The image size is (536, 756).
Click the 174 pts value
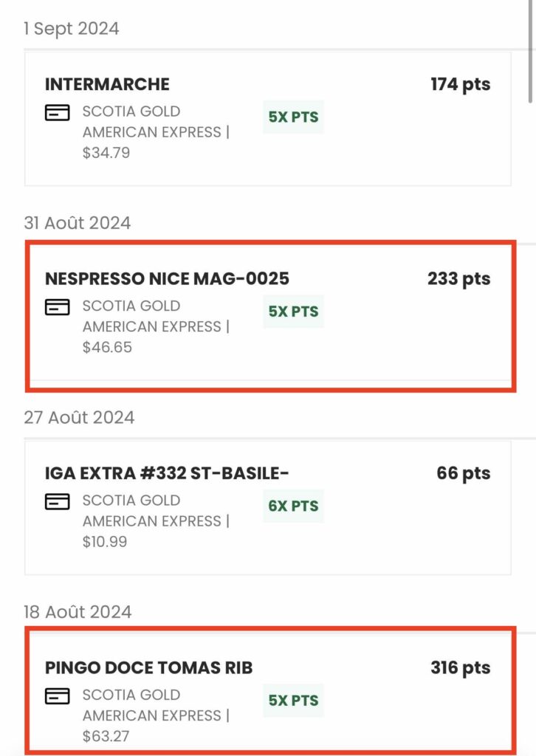(460, 84)
